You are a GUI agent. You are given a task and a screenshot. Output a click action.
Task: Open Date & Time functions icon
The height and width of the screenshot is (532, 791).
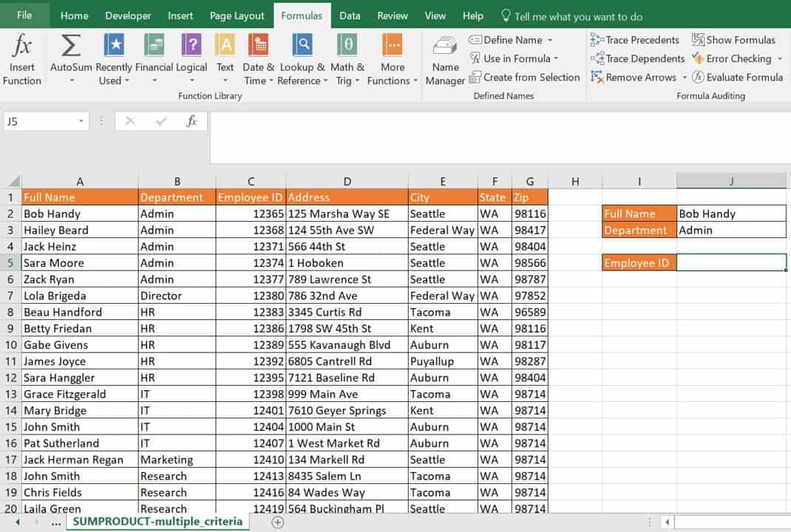[258, 45]
